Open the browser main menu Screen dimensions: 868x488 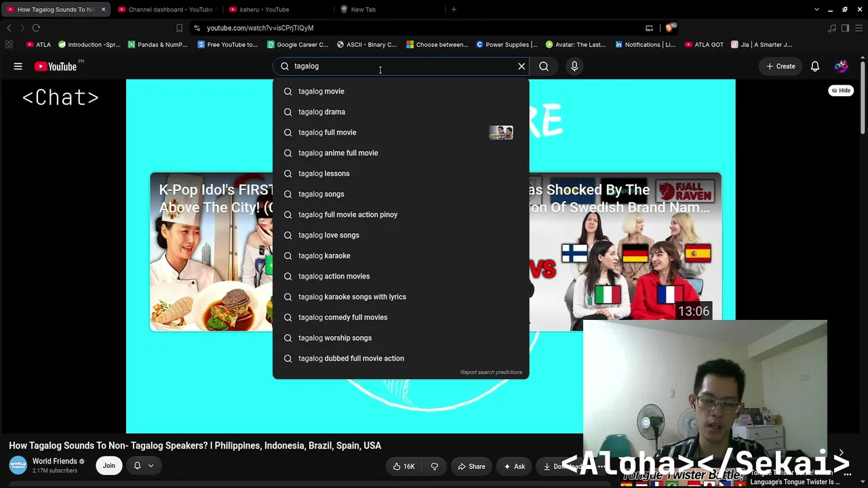(859, 28)
